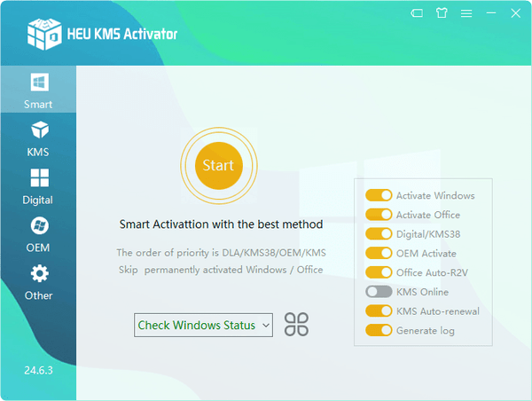Image resolution: width=532 pixels, height=401 pixels.
Task: Click the Other gear icon
Action: coord(39,273)
